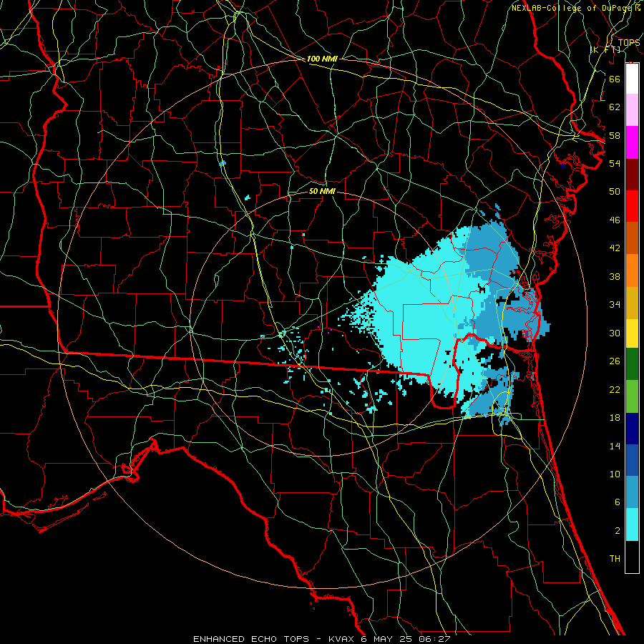Screen dimensions: 644x644
Task: Click the black TH swatch at the legend bottom
Action: 632,557
